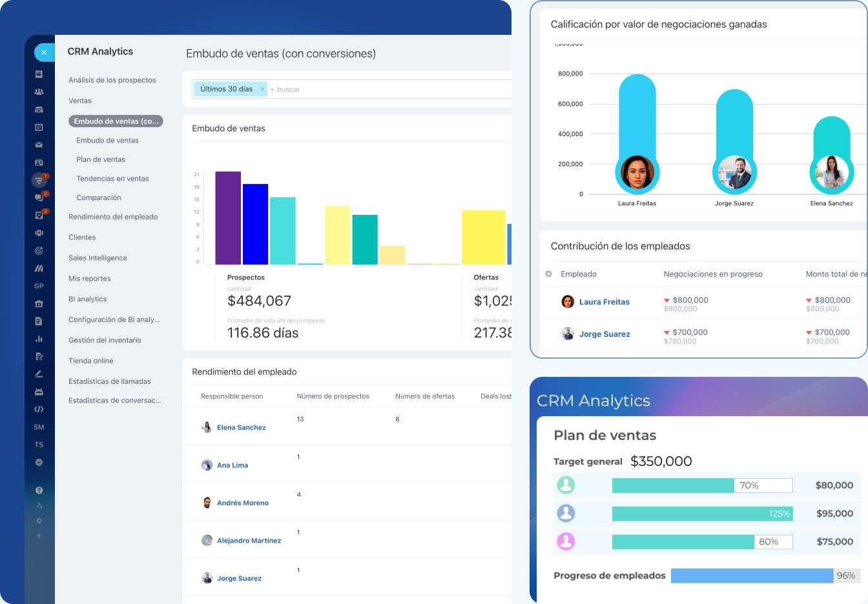Image resolution: width=868 pixels, height=604 pixels.
Task: Open the target goal icon in sidebar
Action: [39, 250]
